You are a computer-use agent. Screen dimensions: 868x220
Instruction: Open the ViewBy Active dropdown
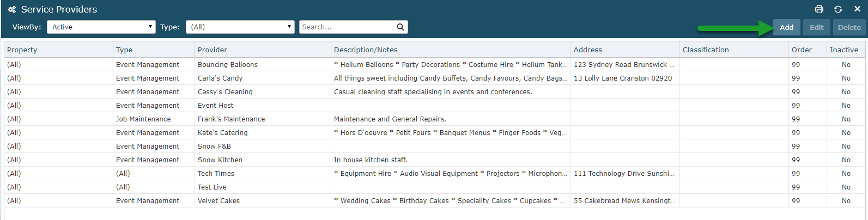point(101,27)
